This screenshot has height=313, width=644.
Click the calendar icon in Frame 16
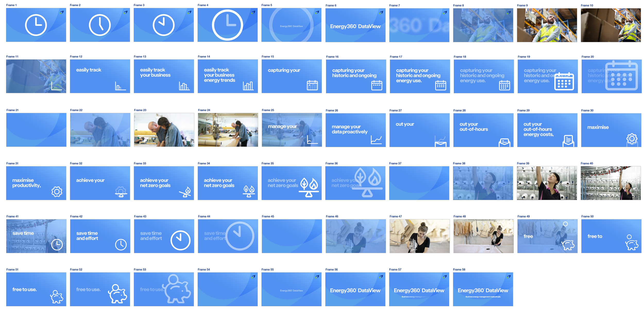click(376, 85)
